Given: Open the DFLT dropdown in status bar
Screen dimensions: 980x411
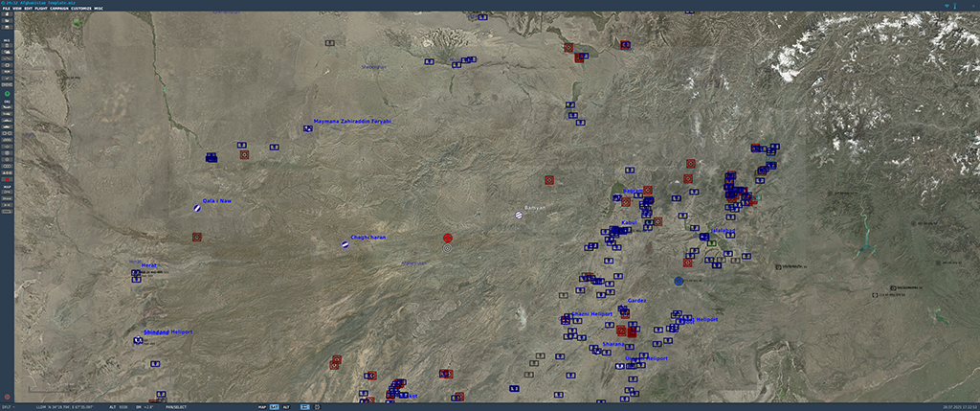Looking at the screenshot, I should [8, 406].
